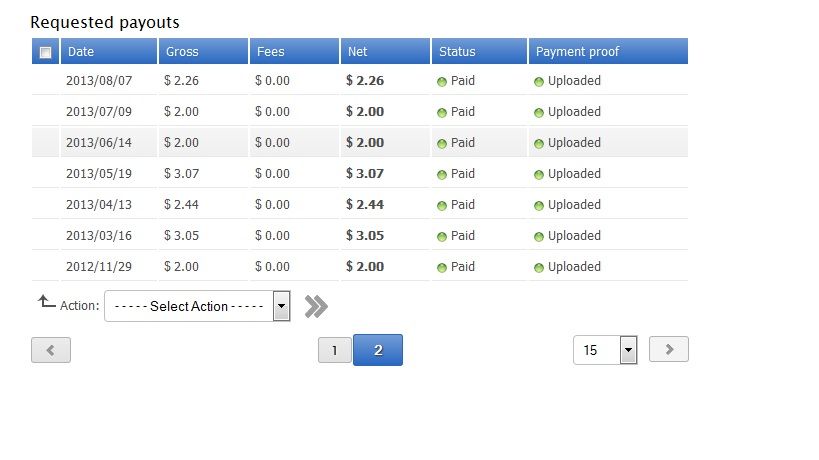Go to the next page with the right arrow
This screenshot has height=460, width=819.
point(669,349)
